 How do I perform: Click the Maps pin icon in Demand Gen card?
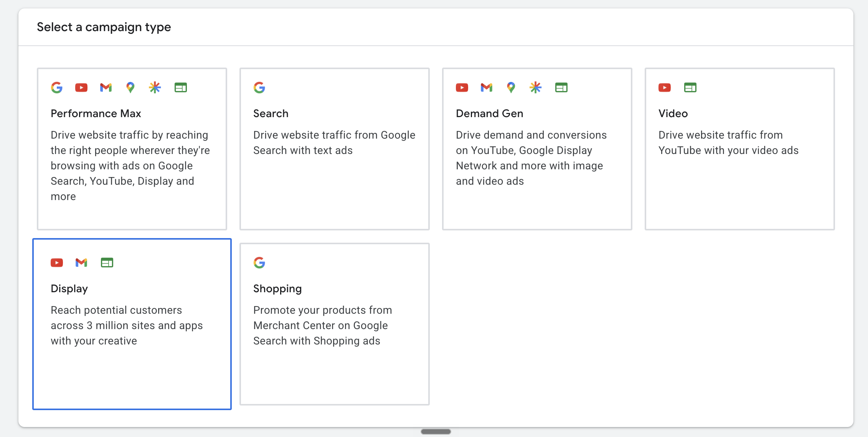[511, 88]
